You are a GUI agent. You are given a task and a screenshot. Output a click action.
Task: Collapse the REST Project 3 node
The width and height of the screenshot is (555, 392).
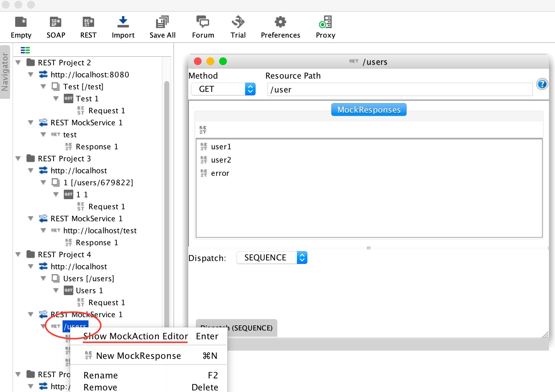pyautogui.click(x=18, y=158)
